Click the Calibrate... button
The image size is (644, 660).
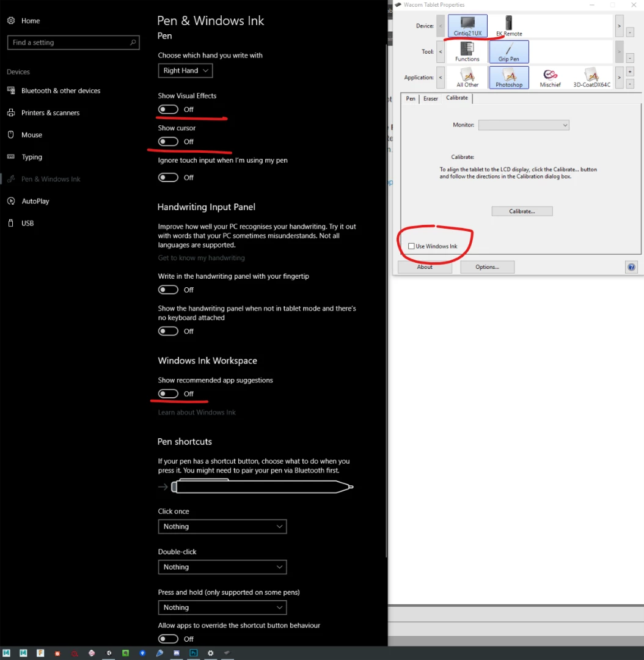coord(522,211)
